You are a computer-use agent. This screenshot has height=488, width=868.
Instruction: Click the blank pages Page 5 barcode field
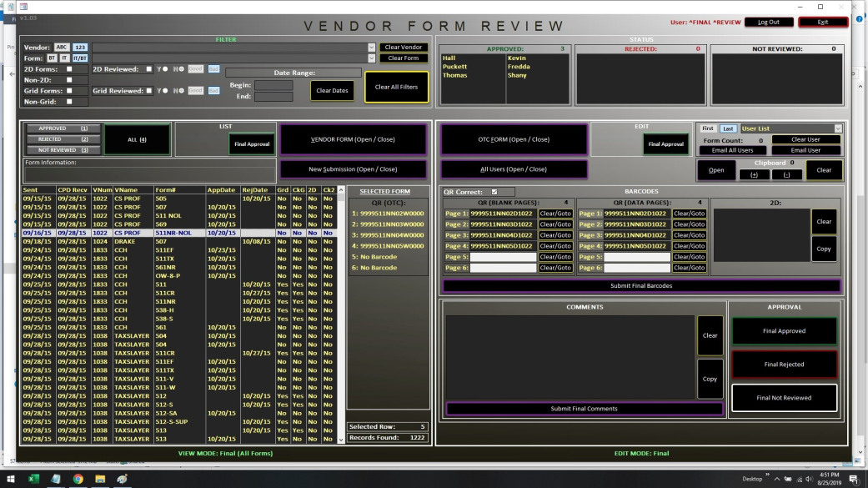tap(502, 257)
